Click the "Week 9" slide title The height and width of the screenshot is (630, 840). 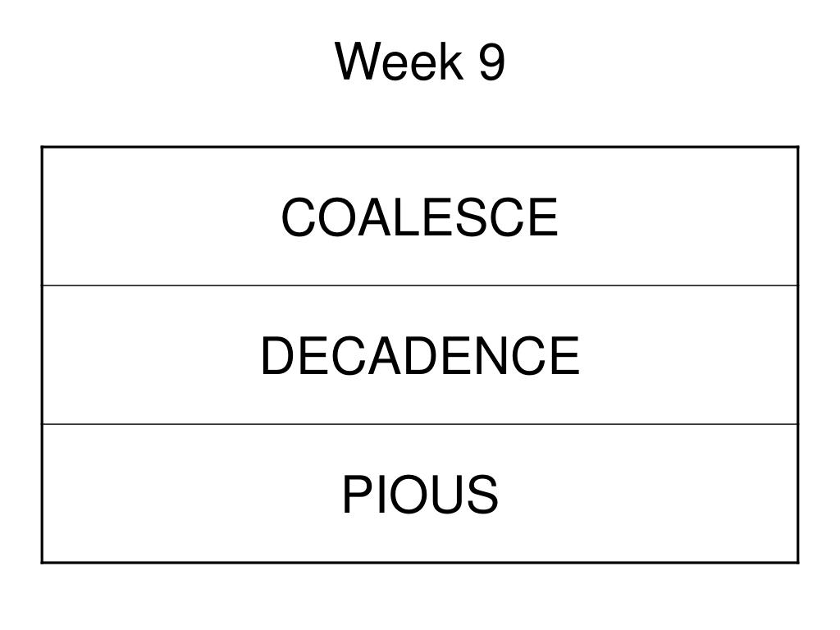pos(420,62)
